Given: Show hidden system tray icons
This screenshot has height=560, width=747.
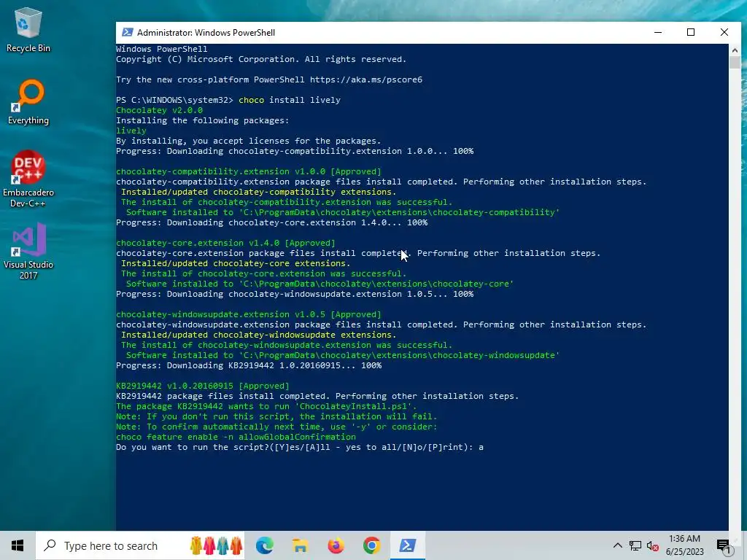Looking at the screenshot, I should (617, 545).
